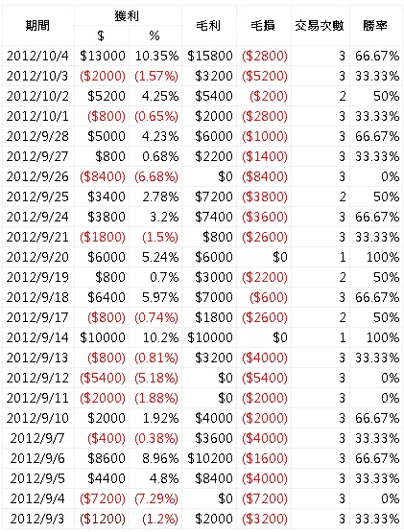Select the $10200 gross profit cell
The image size is (404, 532).
coord(210,459)
